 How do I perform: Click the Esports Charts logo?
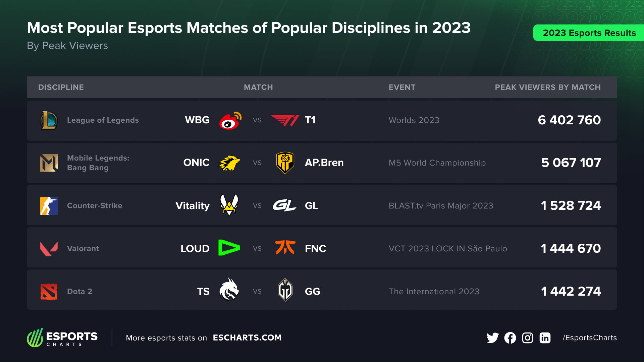tap(62, 338)
